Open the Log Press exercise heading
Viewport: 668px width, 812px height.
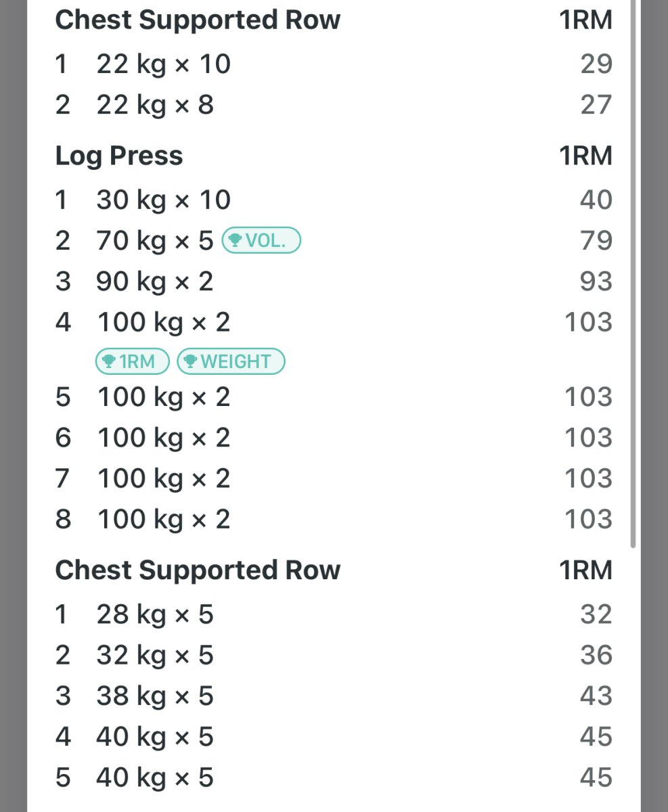click(119, 156)
